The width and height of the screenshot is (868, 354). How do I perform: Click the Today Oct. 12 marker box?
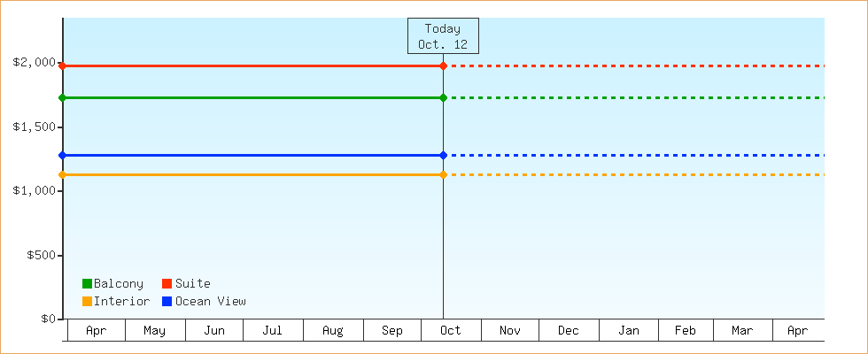[443, 36]
